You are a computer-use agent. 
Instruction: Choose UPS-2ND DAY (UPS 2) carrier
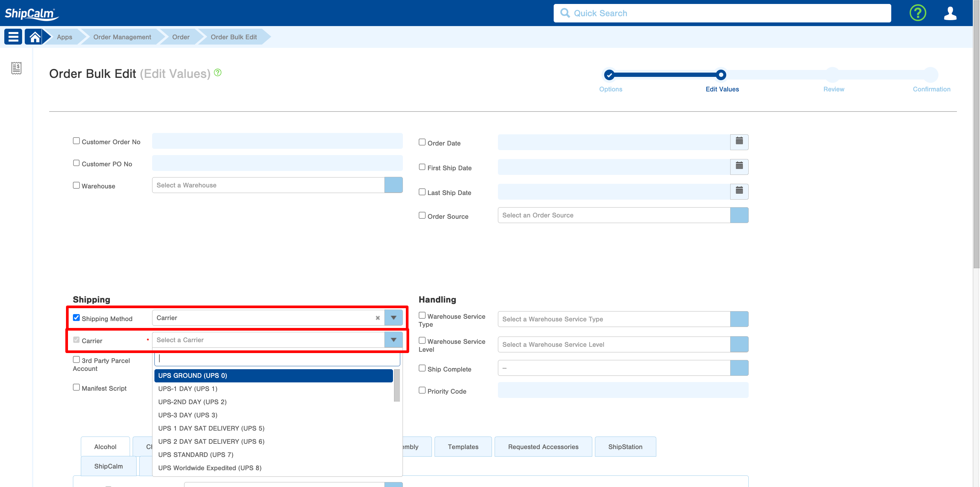coord(273,402)
